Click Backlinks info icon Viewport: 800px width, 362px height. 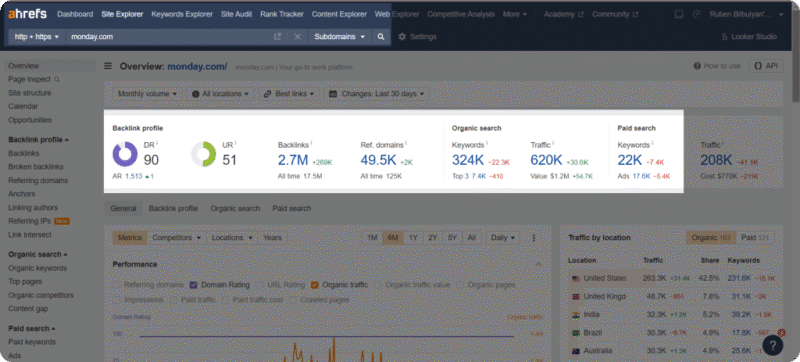coord(312,143)
